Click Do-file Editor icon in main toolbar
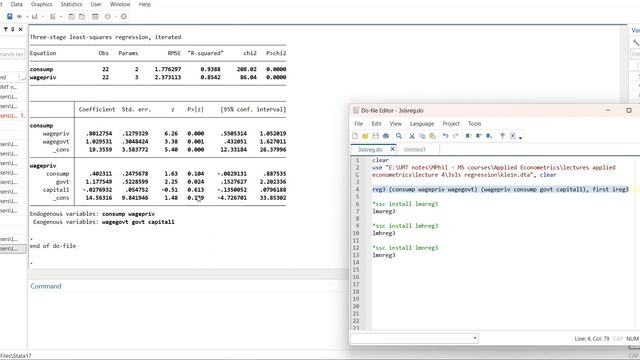 [x=53, y=17]
